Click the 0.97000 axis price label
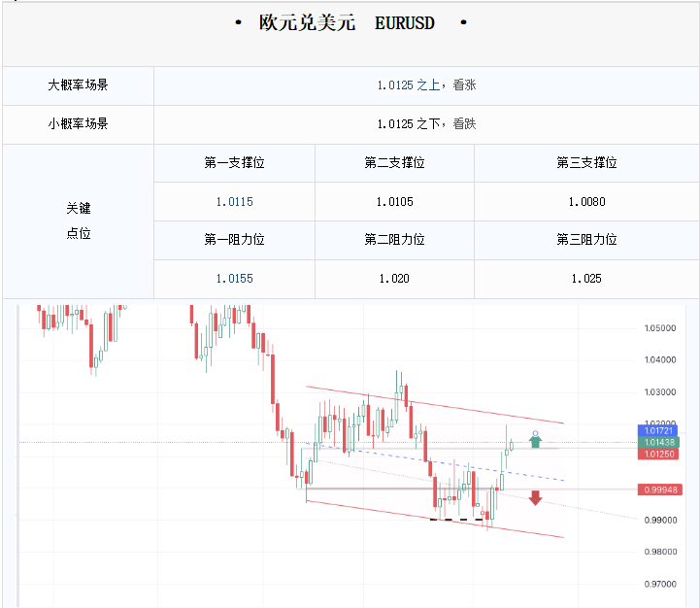The width and height of the screenshot is (700, 608). [660, 585]
